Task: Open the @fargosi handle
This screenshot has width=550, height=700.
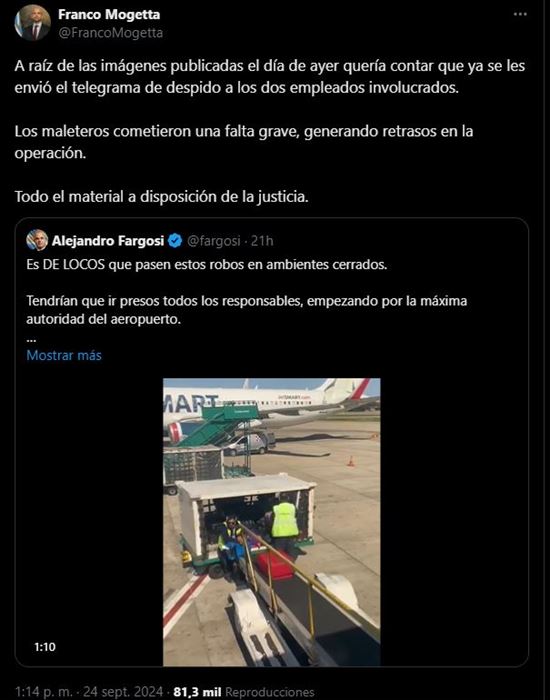Action: click(x=213, y=241)
